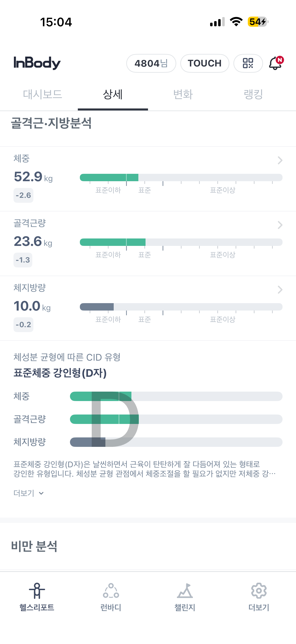
Task: Tap the 체지방량 10.0 kg progress bar
Action: pos(181,307)
